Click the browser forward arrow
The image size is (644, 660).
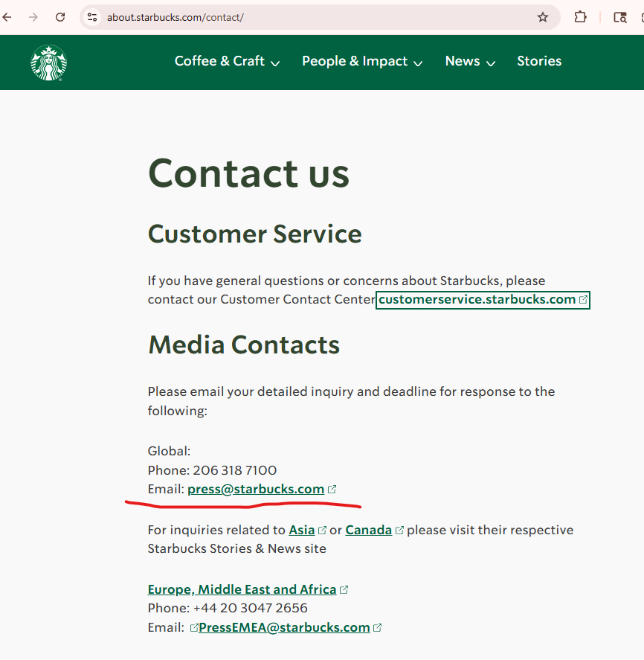(33, 17)
